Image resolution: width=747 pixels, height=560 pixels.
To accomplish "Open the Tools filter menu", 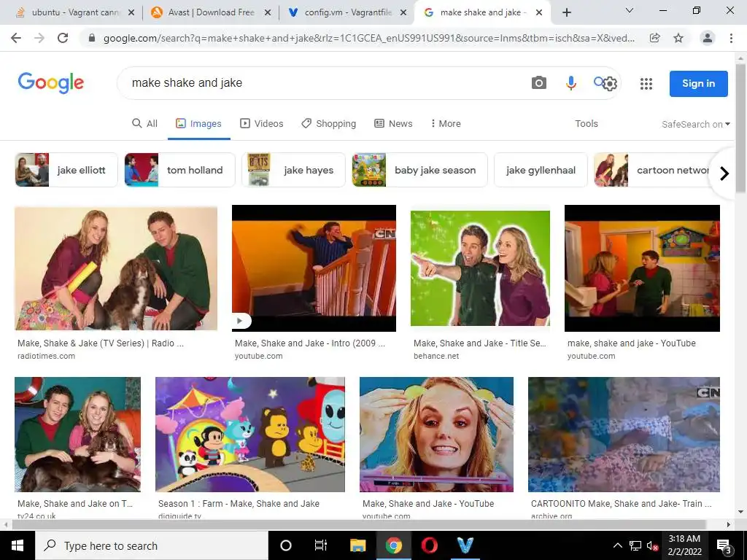I will point(586,124).
